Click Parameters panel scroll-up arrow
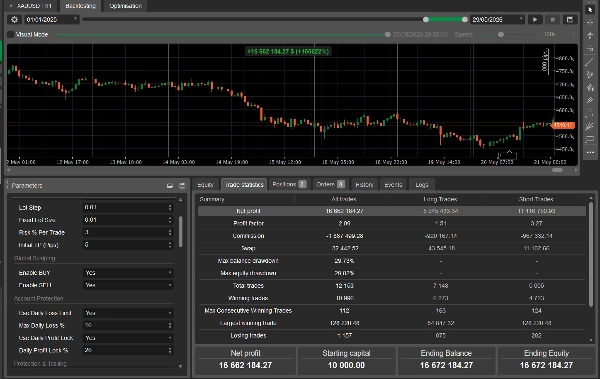The image size is (600, 379). [x=181, y=200]
